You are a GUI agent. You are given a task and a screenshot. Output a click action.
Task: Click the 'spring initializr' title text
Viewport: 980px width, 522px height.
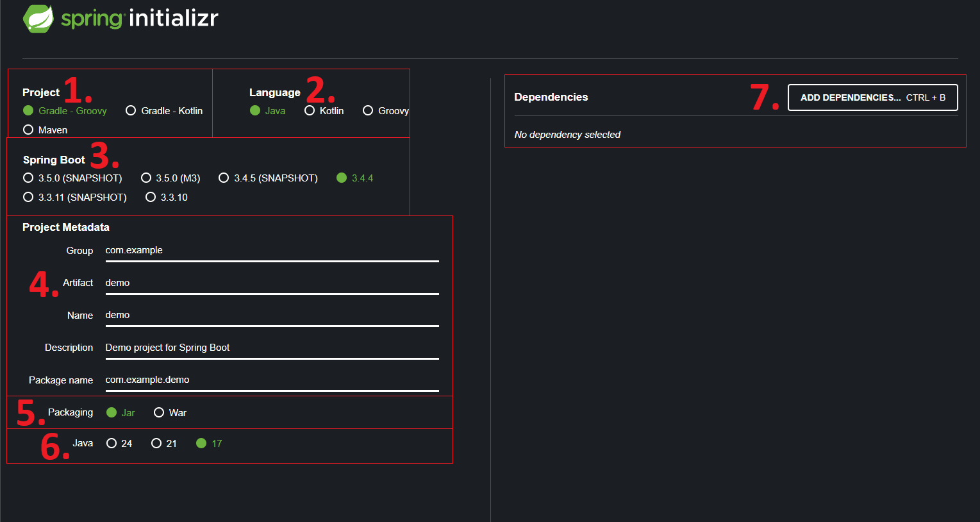139,18
